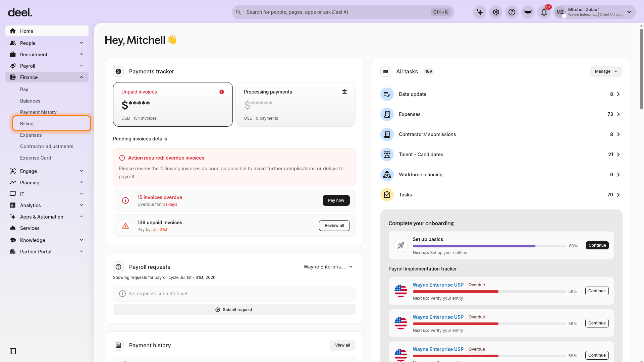Click the Payroll requests question icon
The height and width of the screenshot is (362, 644).
click(118, 267)
